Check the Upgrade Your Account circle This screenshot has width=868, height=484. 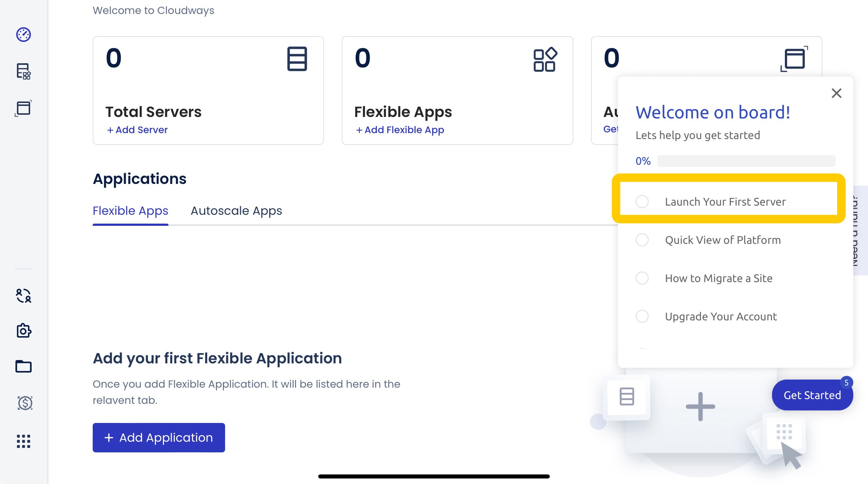point(642,316)
